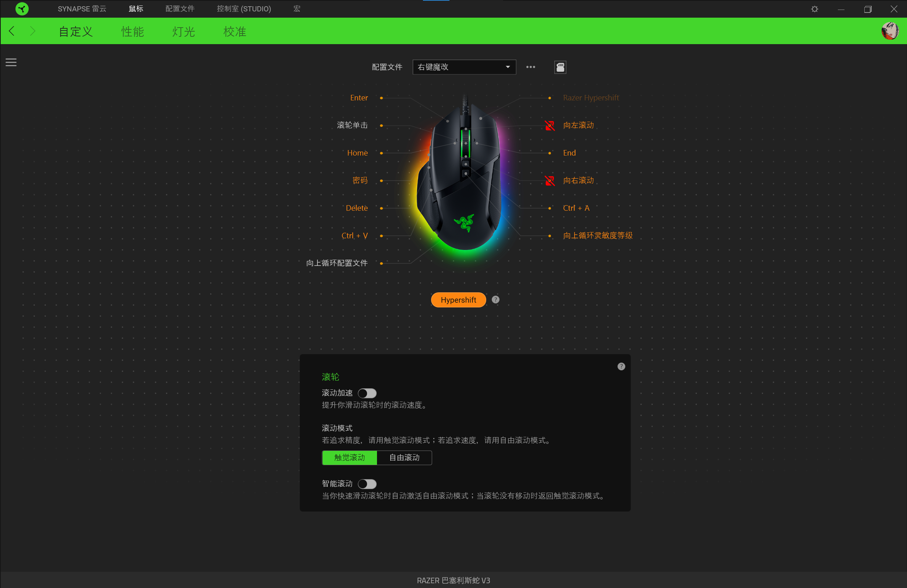Image resolution: width=907 pixels, height=588 pixels.
Task: Click the 滚轮 section heading
Action: tap(330, 377)
